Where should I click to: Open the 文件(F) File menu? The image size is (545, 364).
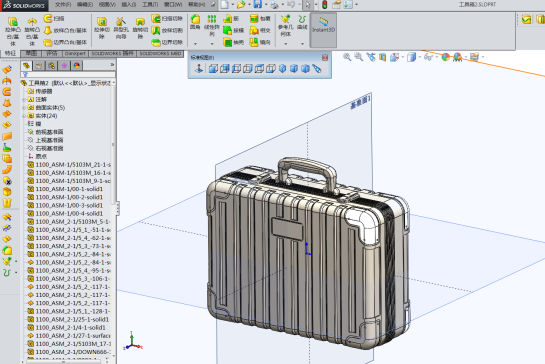click(x=63, y=5)
